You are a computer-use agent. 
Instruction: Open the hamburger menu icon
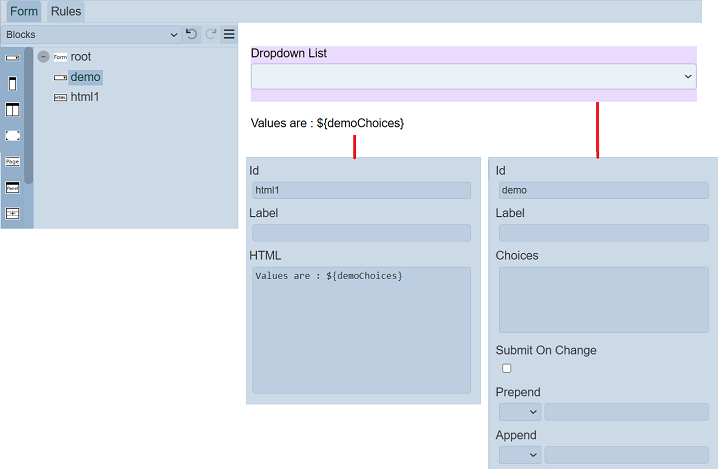point(229,34)
